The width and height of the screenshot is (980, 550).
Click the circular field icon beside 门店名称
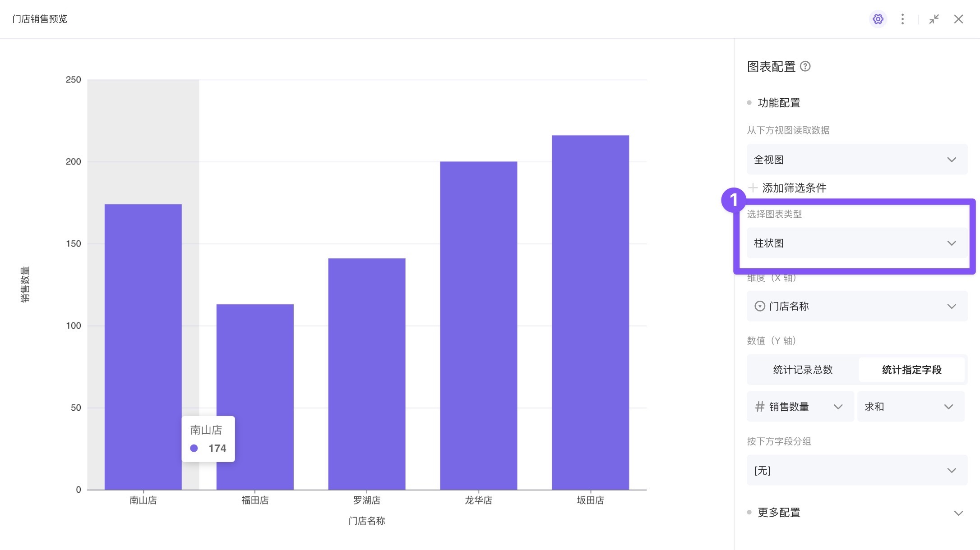point(760,306)
